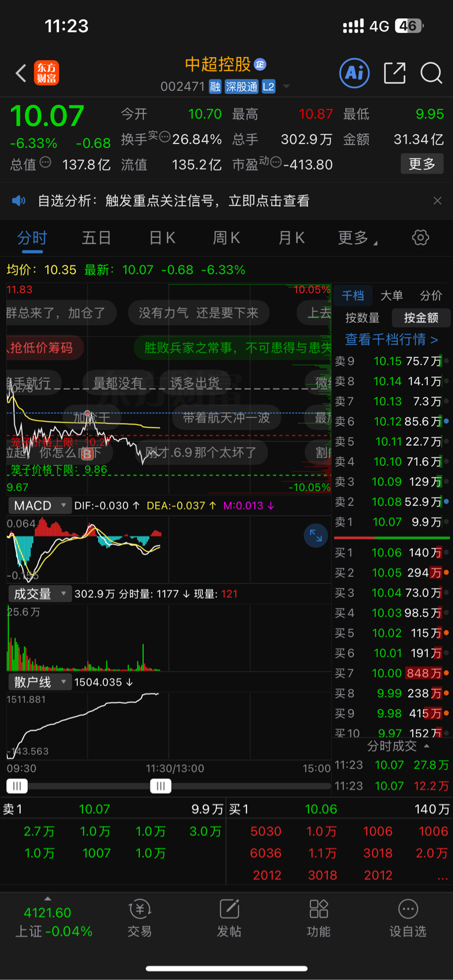This screenshot has height=980, width=453.
Task: Tap the 融 margin badge
Action: click(215, 87)
